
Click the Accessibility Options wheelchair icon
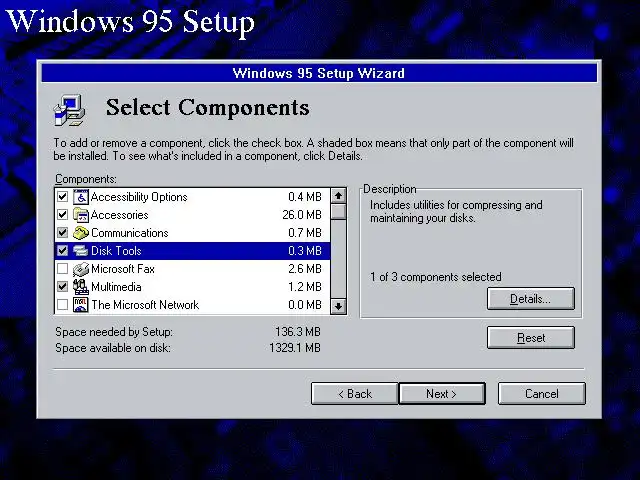coord(81,197)
